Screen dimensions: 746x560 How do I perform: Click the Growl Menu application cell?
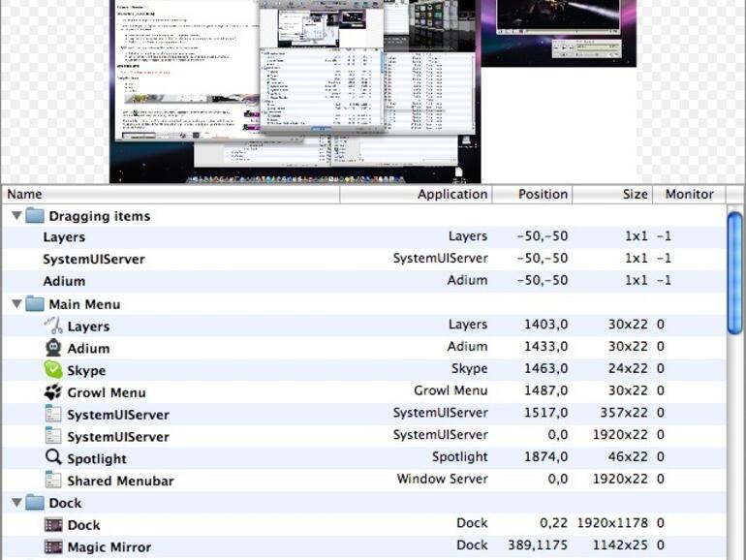(x=451, y=390)
